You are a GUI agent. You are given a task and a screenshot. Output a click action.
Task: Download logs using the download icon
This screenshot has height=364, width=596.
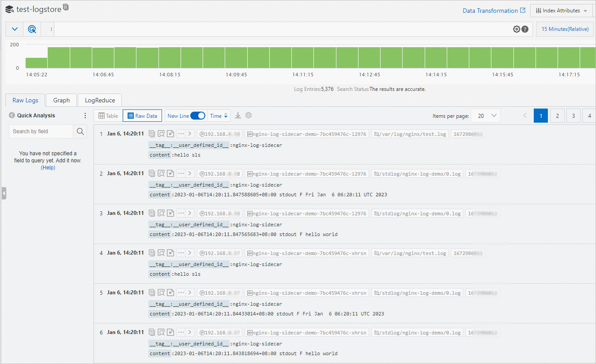238,116
